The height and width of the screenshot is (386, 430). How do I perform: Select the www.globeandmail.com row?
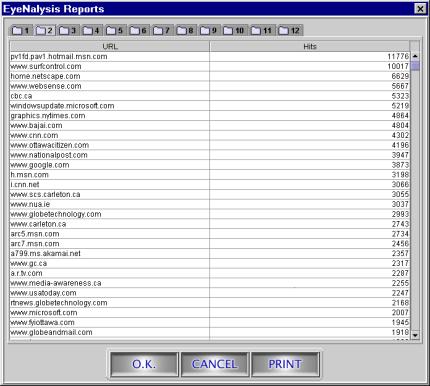pos(210,332)
